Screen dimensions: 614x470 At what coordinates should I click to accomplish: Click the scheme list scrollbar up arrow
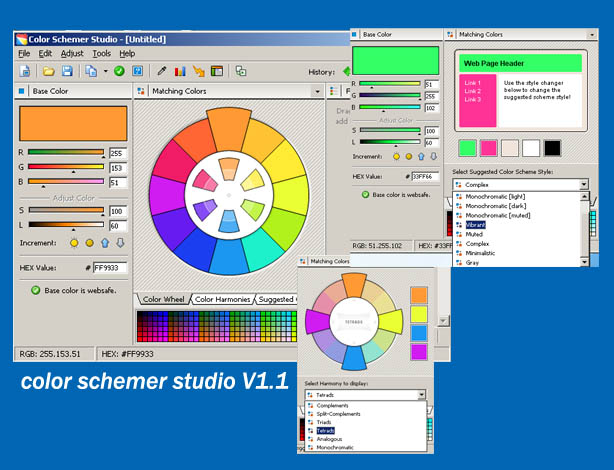click(x=584, y=196)
